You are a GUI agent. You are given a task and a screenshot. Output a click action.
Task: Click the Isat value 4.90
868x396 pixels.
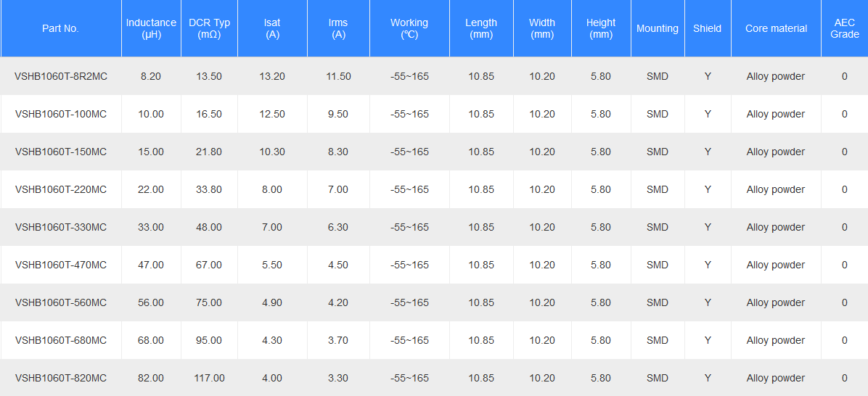(272, 302)
